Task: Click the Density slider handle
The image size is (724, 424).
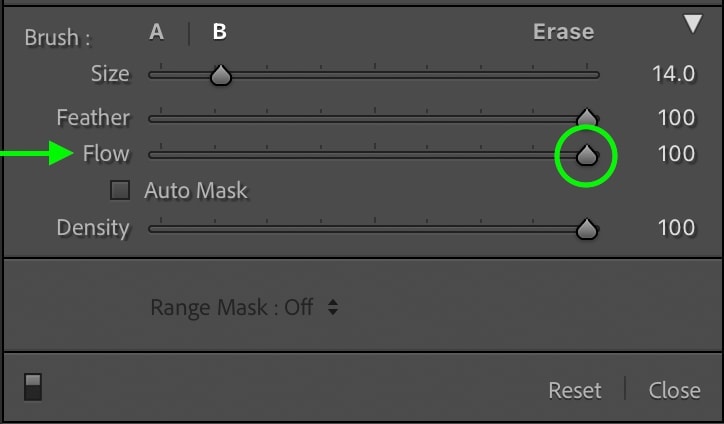Action: coord(587,229)
